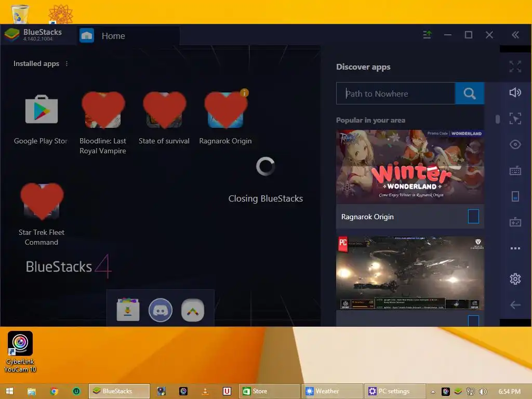532x399 pixels.
Task: Switch to BlueStacks in taskbar
Action: (119, 391)
